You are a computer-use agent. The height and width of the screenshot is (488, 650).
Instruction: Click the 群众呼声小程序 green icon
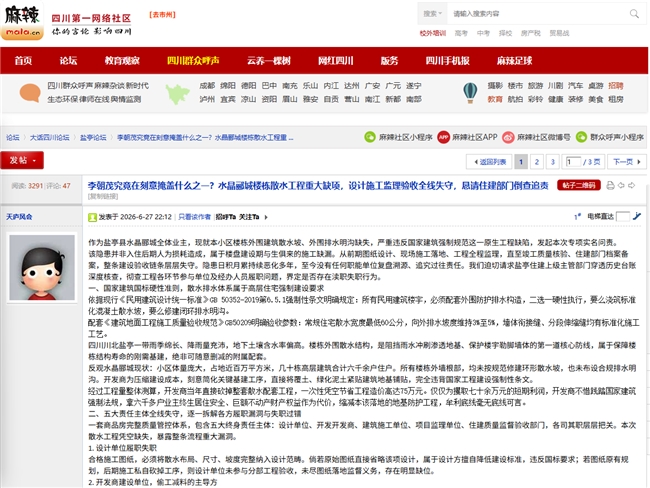click(x=582, y=137)
